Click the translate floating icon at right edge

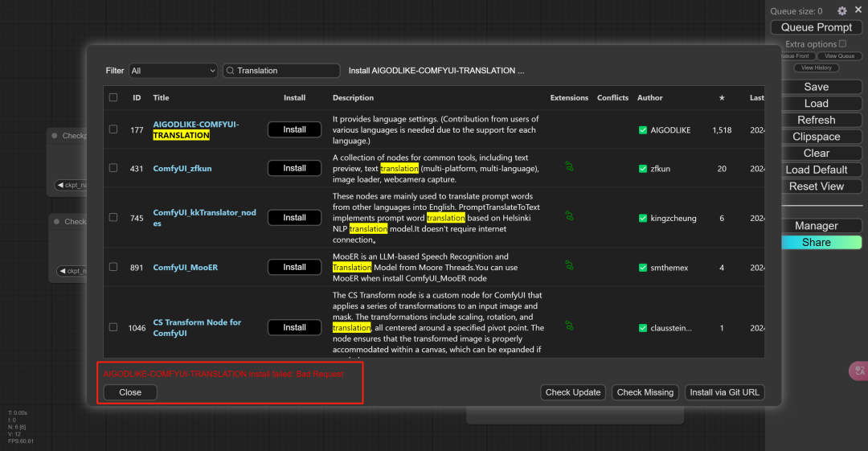tap(858, 371)
